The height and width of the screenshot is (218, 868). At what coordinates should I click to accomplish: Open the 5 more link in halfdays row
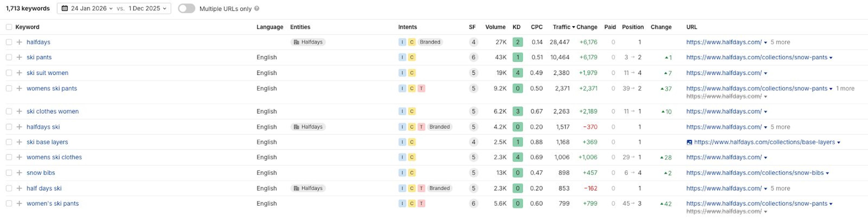click(x=780, y=42)
